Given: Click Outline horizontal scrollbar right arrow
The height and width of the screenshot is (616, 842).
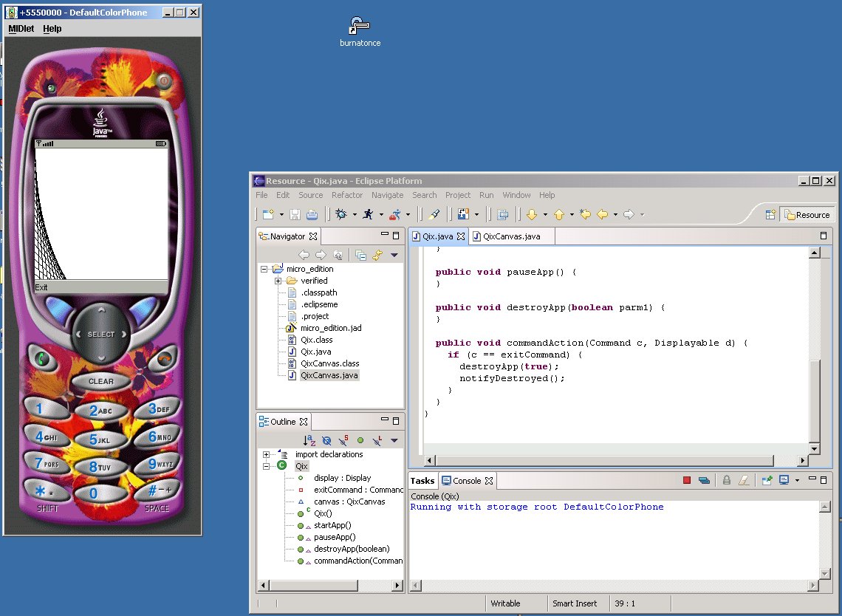Looking at the screenshot, I should 398,586.
